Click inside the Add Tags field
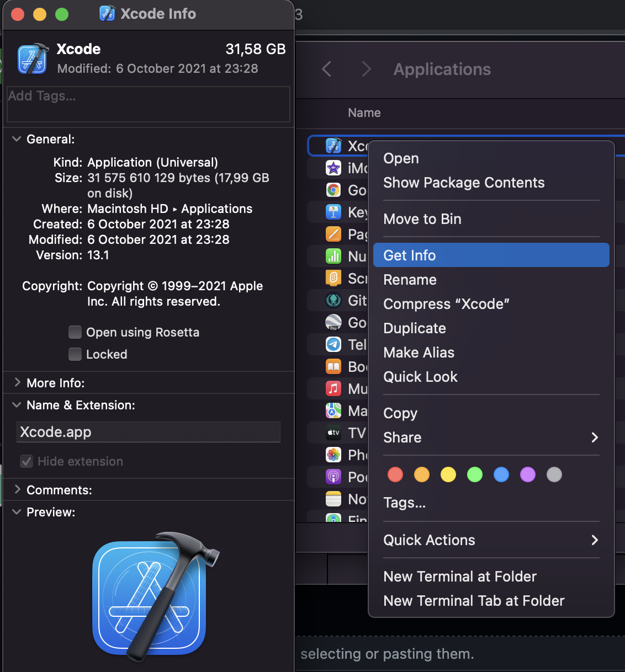This screenshot has height=672, width=625. pos(148,104)
